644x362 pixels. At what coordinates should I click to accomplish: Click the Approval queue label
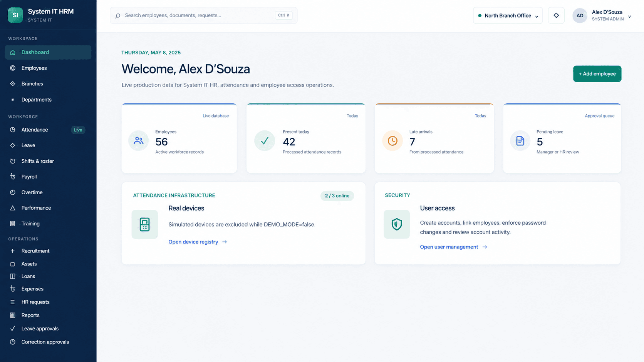pos(599,116)
